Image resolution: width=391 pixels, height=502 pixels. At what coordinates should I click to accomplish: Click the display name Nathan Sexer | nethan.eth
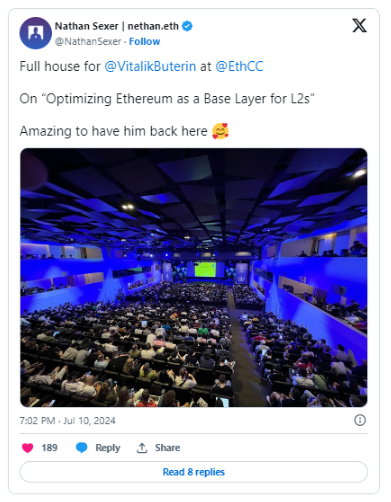(117, 26)
